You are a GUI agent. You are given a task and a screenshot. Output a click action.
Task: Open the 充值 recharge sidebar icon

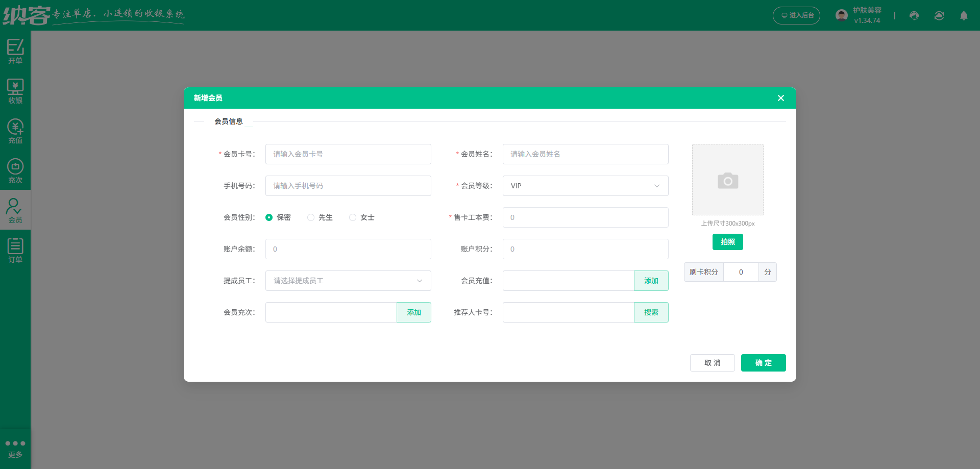pyautogui.click(x=15, y=131)
